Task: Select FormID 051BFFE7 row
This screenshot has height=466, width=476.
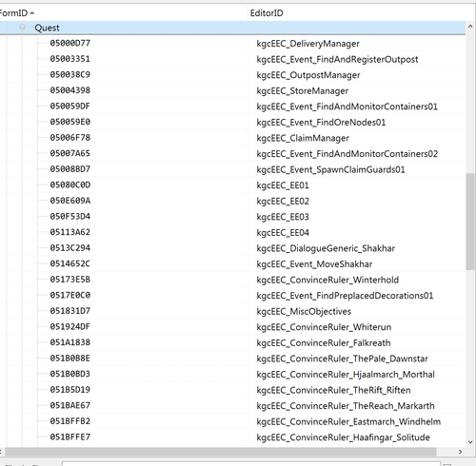Action: (x=232, y=437)
